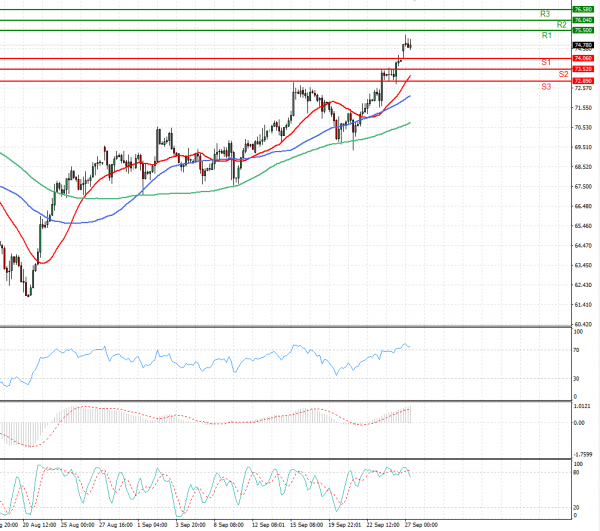Click the 19 Sep 22:01 date label
Screen dimensions: 600x531
tap(345, 525)
